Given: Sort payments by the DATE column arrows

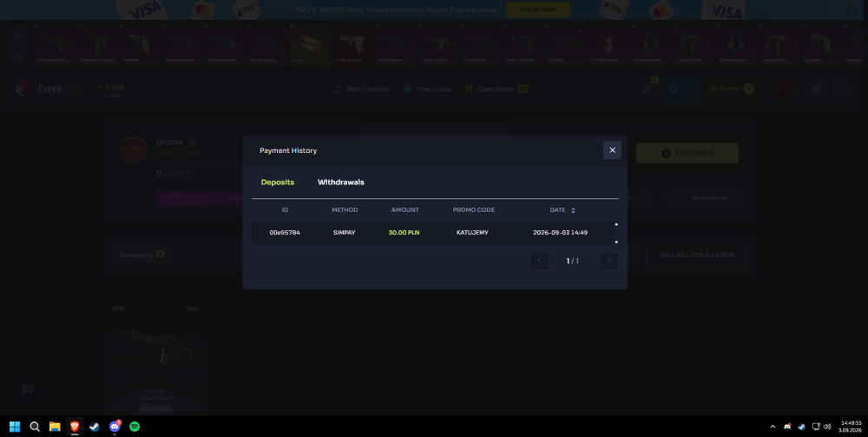Looking at the screenshot, I should pos(573,210).
